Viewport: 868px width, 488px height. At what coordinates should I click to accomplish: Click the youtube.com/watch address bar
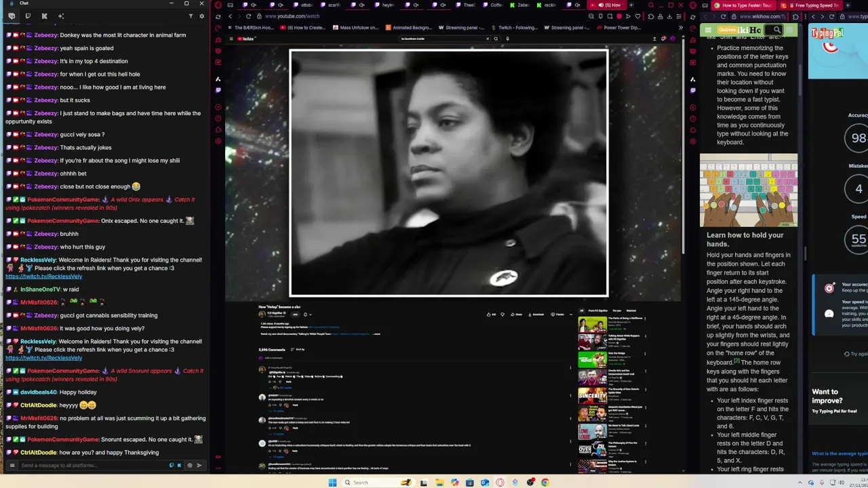pos(292,16)
